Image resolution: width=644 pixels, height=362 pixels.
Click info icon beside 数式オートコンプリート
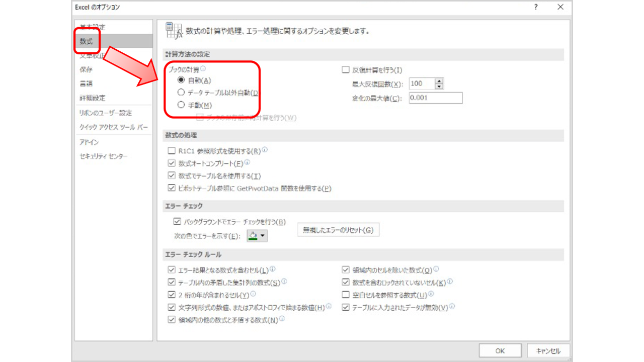(247, 163)
